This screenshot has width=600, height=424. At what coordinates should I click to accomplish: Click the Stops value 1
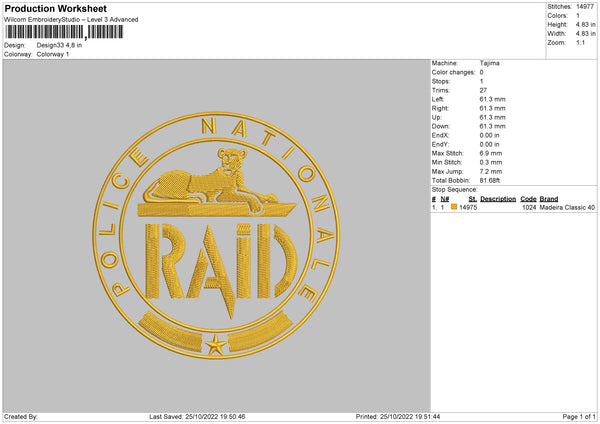tap(481, 81)
